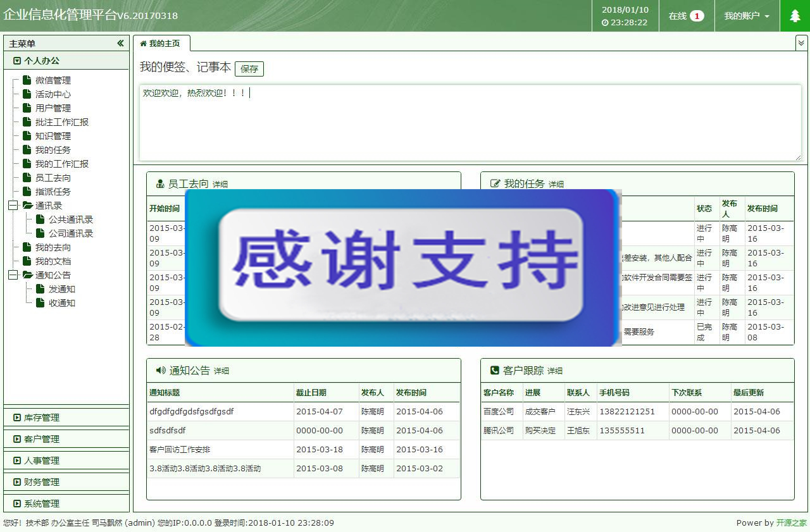This screenshot has height=532, width=810.
Task: Click the edit icon on the 我的任务 panel
Action: coord(496,183)
